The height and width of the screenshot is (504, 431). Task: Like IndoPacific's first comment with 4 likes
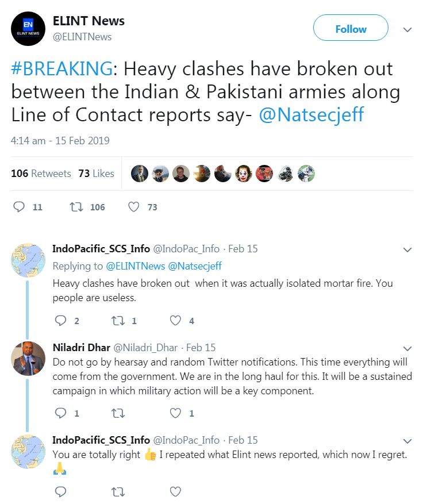point(176,321)
